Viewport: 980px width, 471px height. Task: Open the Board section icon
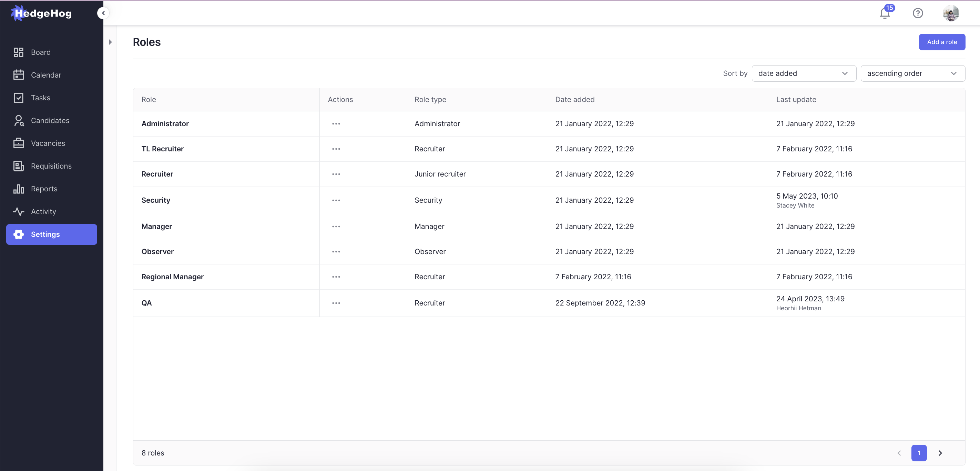point(19,52)
